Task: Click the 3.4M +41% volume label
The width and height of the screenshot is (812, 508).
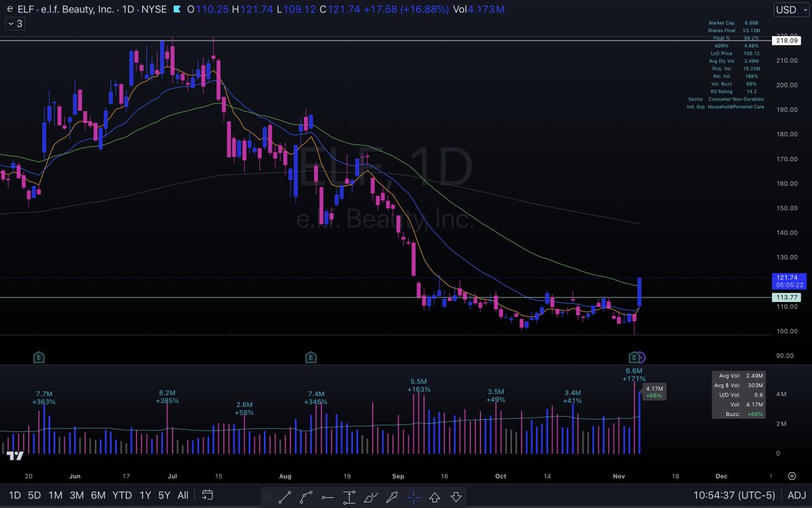Action: click(572, 396)
